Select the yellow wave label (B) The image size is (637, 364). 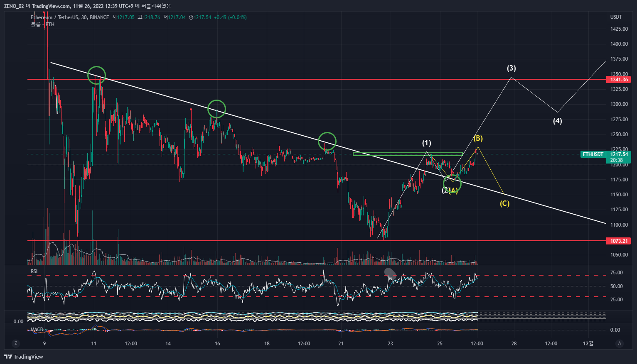point(478,138)
